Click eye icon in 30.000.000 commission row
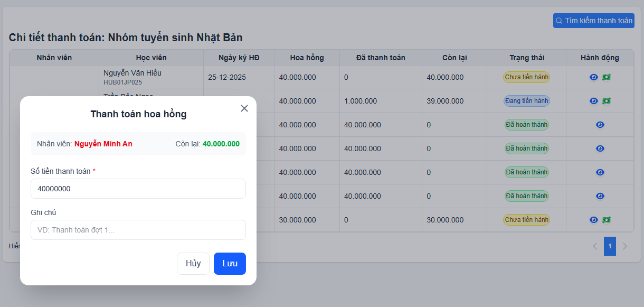 [594, 220]
